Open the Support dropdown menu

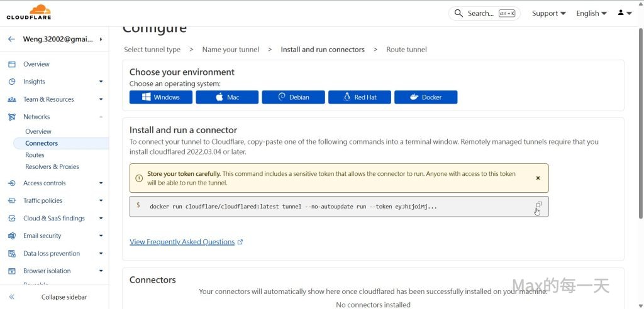(548, 13)
